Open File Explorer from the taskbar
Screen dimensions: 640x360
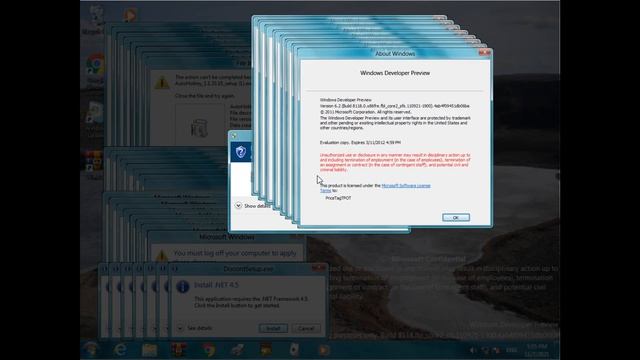point(149,350)
